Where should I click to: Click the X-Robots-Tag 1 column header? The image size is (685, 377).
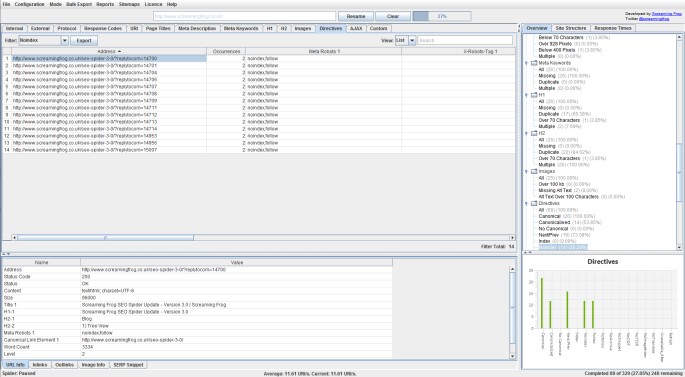(458, 51)
